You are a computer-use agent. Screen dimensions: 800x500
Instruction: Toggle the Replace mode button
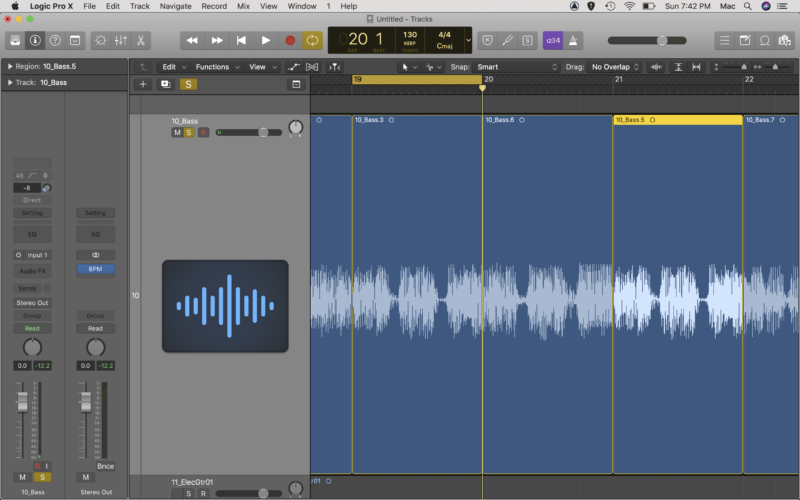[487, 40]
